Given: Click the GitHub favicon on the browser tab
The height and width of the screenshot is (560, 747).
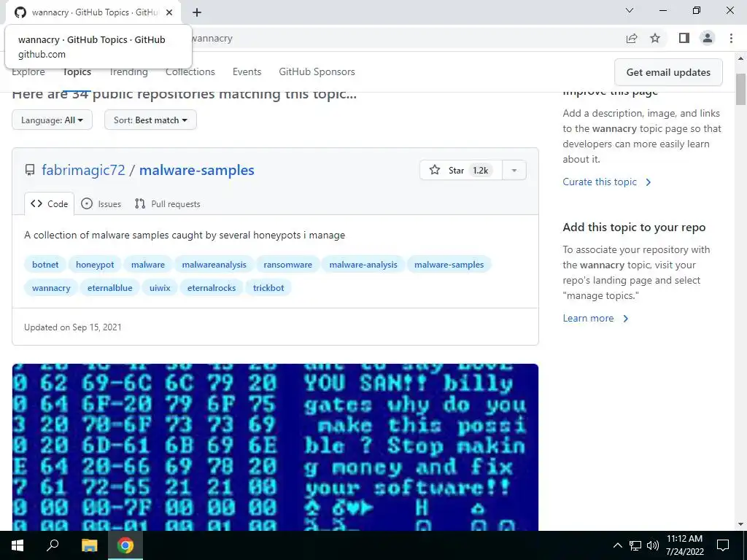Looking at the screenshot, I should coord(20,12).
